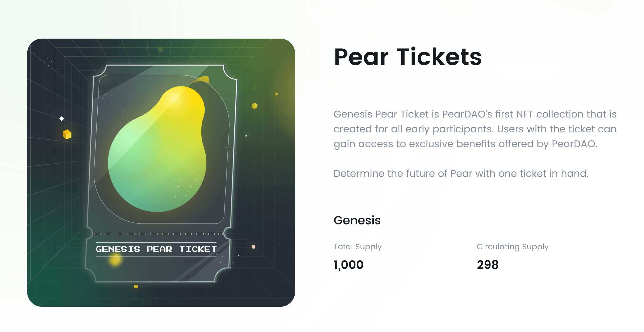644x332 pixels.
Task: Open the Genesis Pear Ticket artwork
Action: [161, 173]
